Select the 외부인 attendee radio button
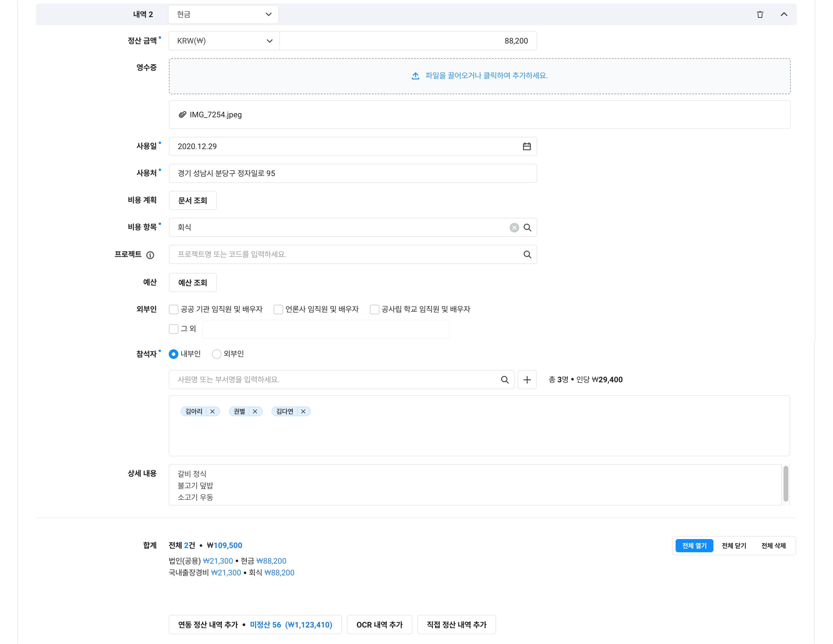The image size is (833, 644). 217,354
